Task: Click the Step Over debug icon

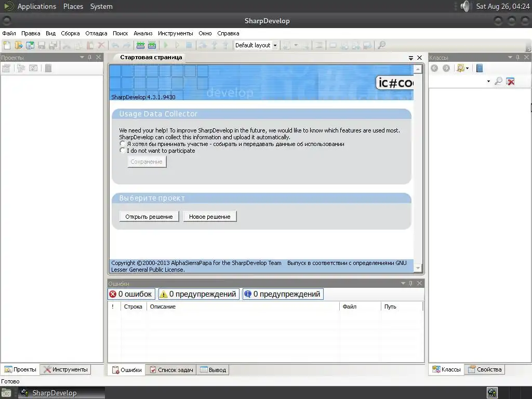Action: click(203, 45)
